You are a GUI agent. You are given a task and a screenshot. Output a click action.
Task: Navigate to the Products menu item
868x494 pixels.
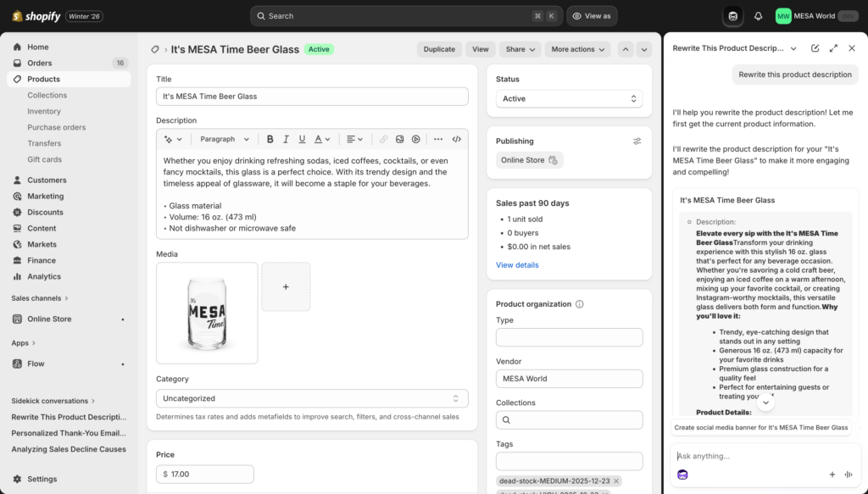click(x=41, y=79)
